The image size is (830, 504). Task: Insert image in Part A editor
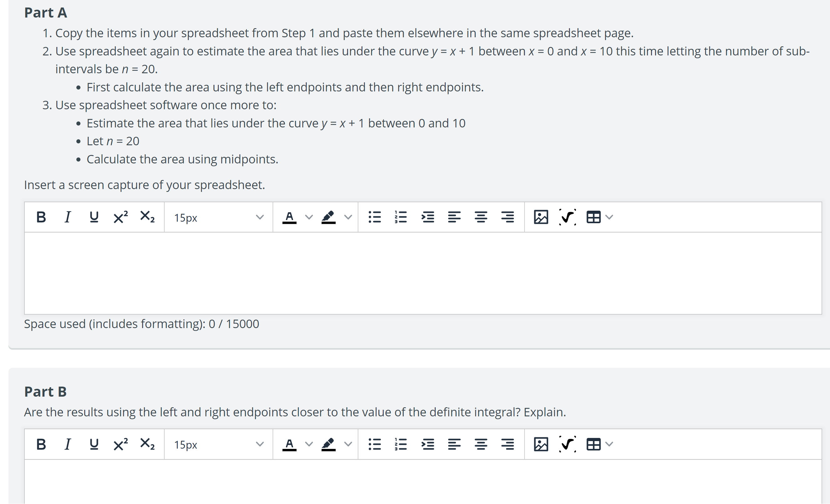pyautogui.click(x=541, y=217)
